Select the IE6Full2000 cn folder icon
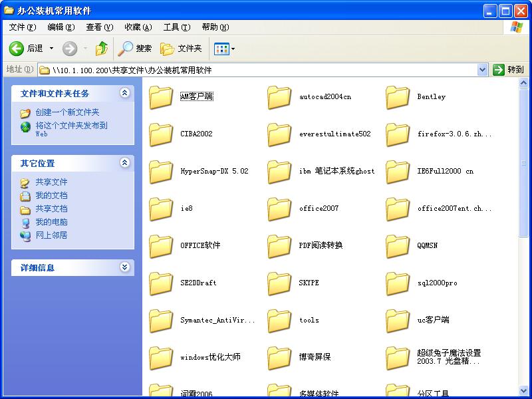Image resolution: width=532 pixels, height=399 pixels. pyautogui.click(x=398, y=172)
